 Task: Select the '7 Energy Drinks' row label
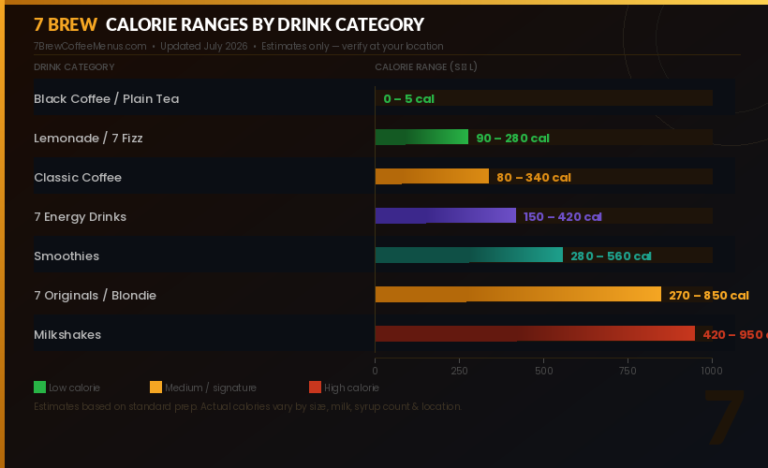click(x=80, y=217)
